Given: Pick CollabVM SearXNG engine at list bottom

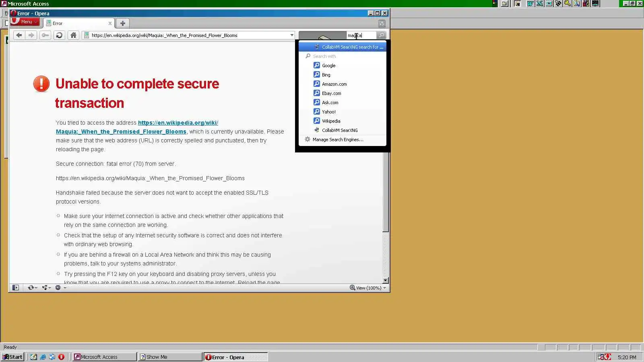Looking at the screenshot, I should [343, 130].
